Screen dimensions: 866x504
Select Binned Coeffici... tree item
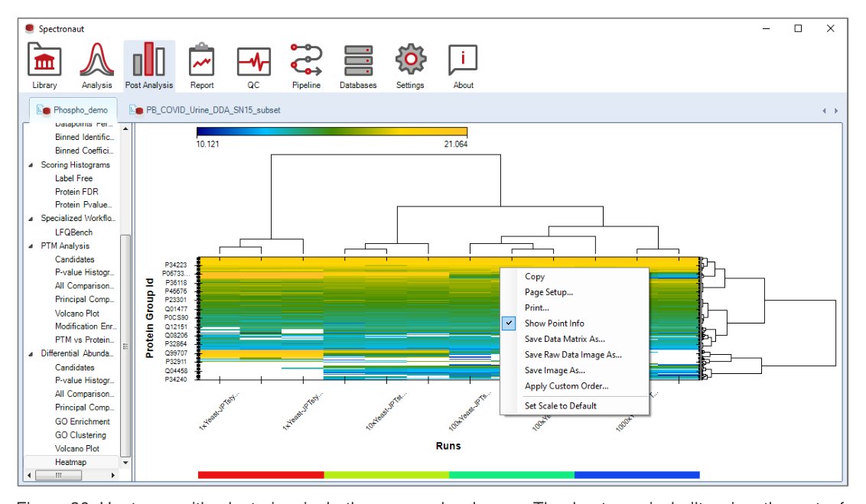(x=84, y=150)
